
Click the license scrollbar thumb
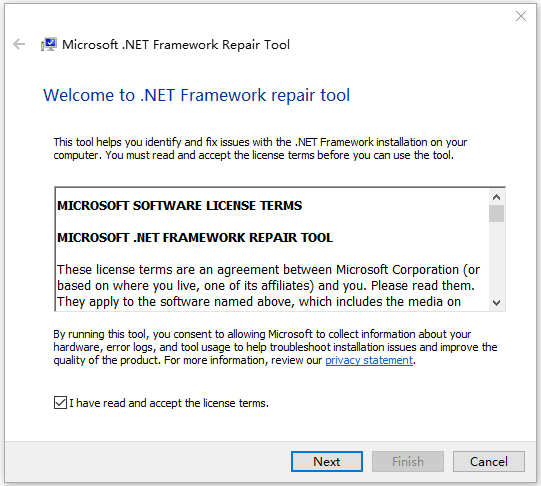tap(496, 214)
